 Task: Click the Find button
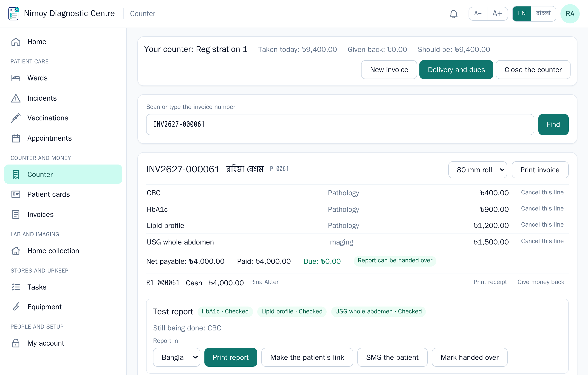point(553,125)
